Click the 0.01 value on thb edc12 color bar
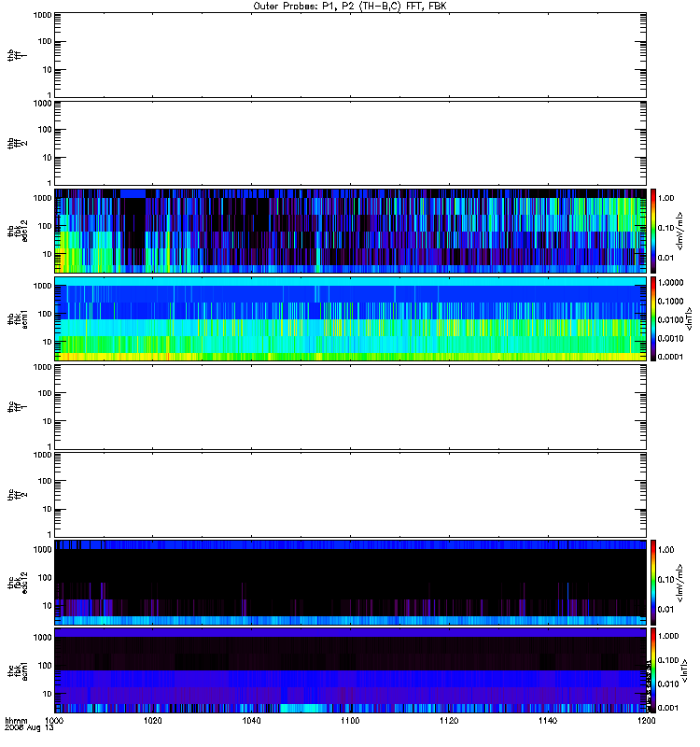Image resolution: width=700 pixels, height=747 pixels. point(666,258)
